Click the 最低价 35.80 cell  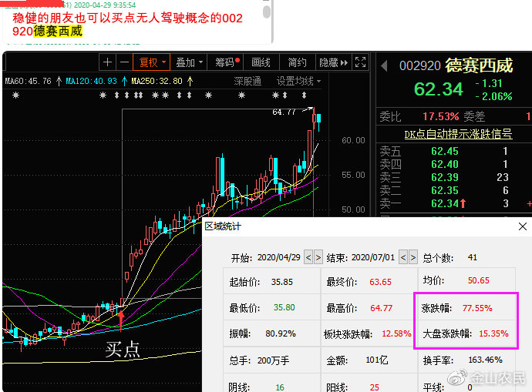click(x=271, y=307)
